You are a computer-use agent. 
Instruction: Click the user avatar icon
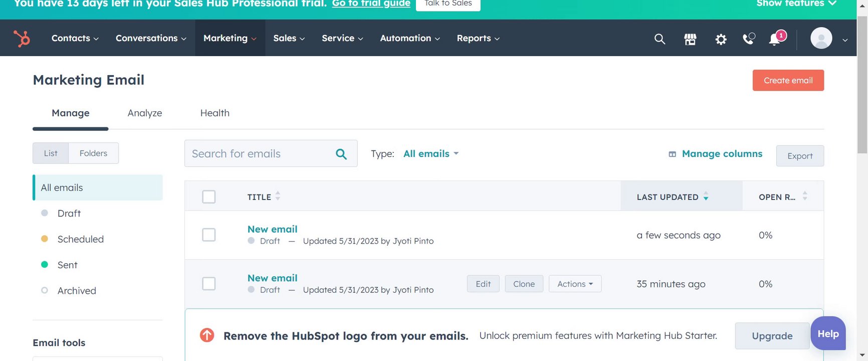pyautogui.click(x=821, y=38)
